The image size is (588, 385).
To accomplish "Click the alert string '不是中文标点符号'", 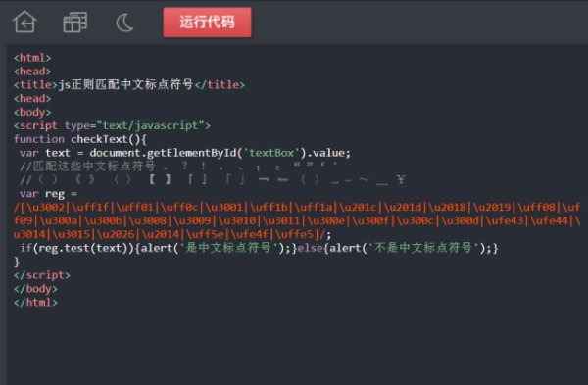I will tap(423, 248).
